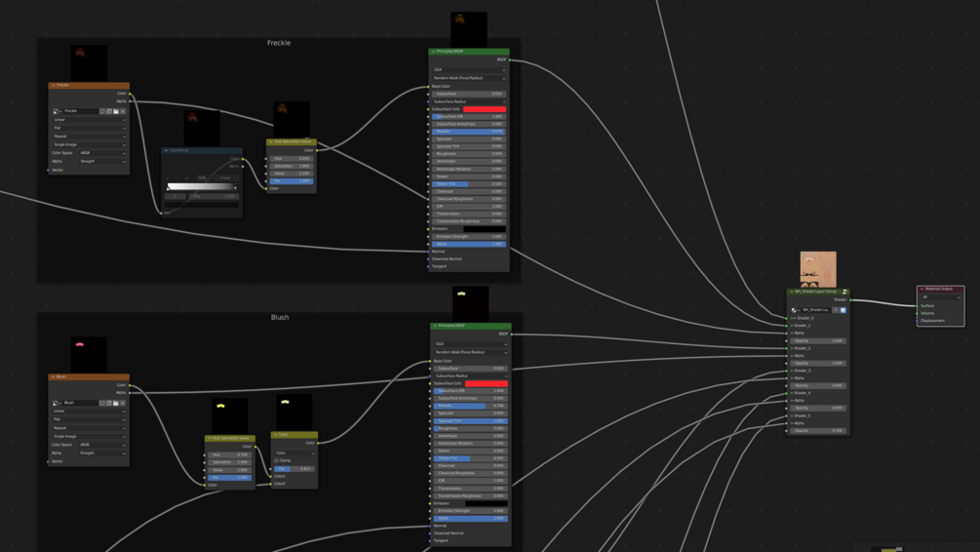Image resolution: width=980 pixels, height=552 pixels.
Task: Open image browse icon in Blush node
Action: pos(57,403)
